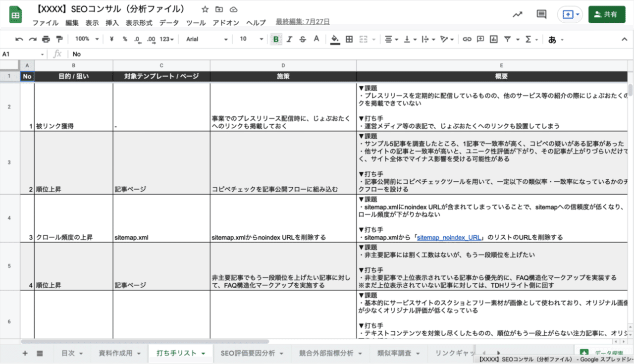Open the 表示形式 menu
The height and width of the screenshot is (364, 634).
[x=139, y=23]
